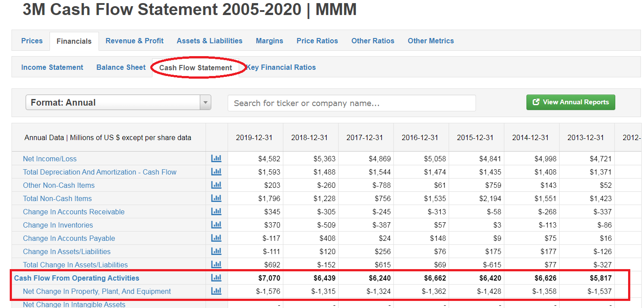This screenshot has height=308, width=644.
Task: Open the Format: Annual dropdown
Action: point(113,103)
